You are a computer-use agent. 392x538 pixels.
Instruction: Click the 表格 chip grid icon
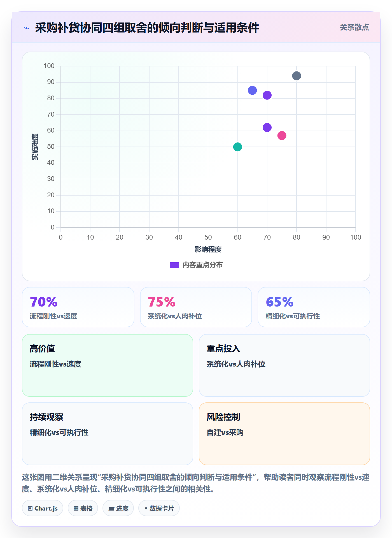(76, 509)
